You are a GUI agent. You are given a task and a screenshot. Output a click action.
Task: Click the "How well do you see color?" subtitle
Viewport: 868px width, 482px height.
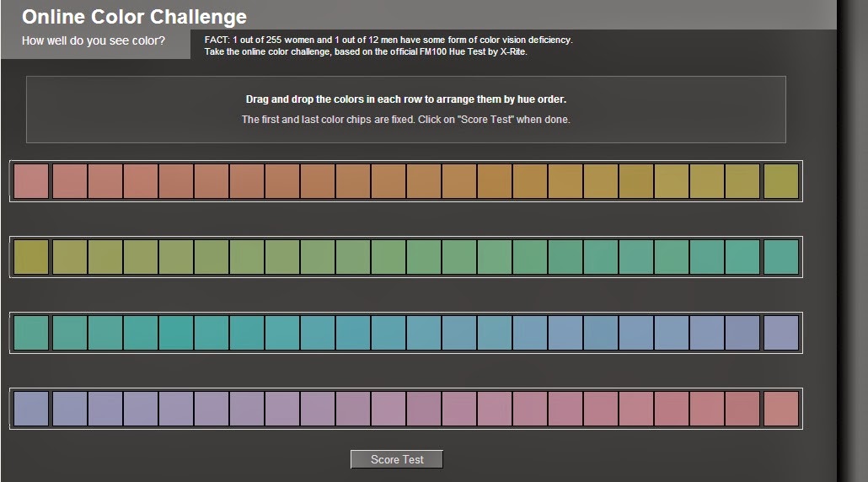coord(93,40)
